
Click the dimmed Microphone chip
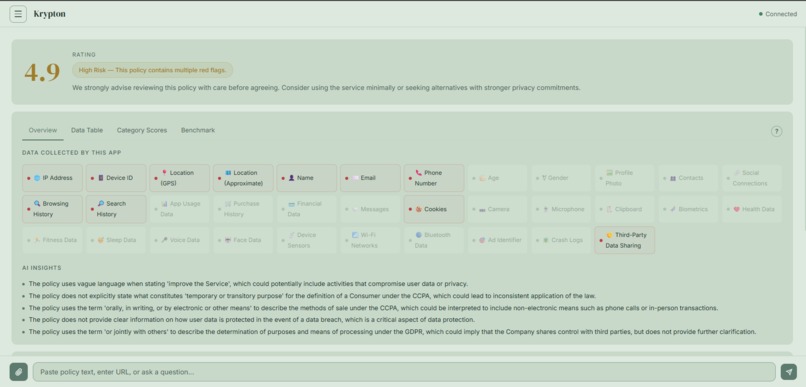coord(561,209)
